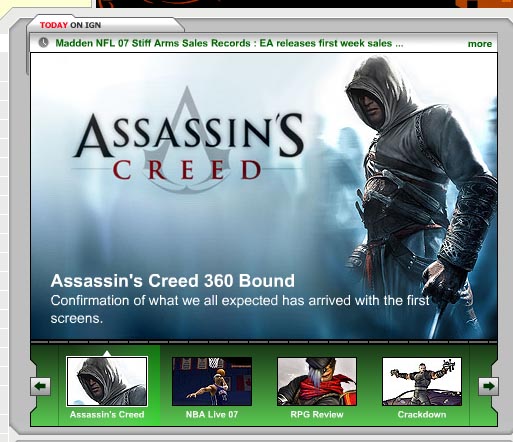Click the 'RPG Review' caption label

(317, 415)
